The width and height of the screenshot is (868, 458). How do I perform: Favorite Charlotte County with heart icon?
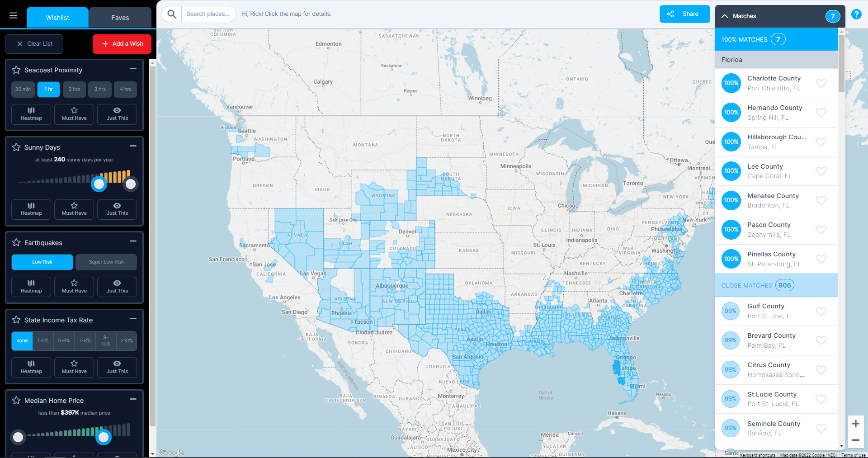point(821,83)
